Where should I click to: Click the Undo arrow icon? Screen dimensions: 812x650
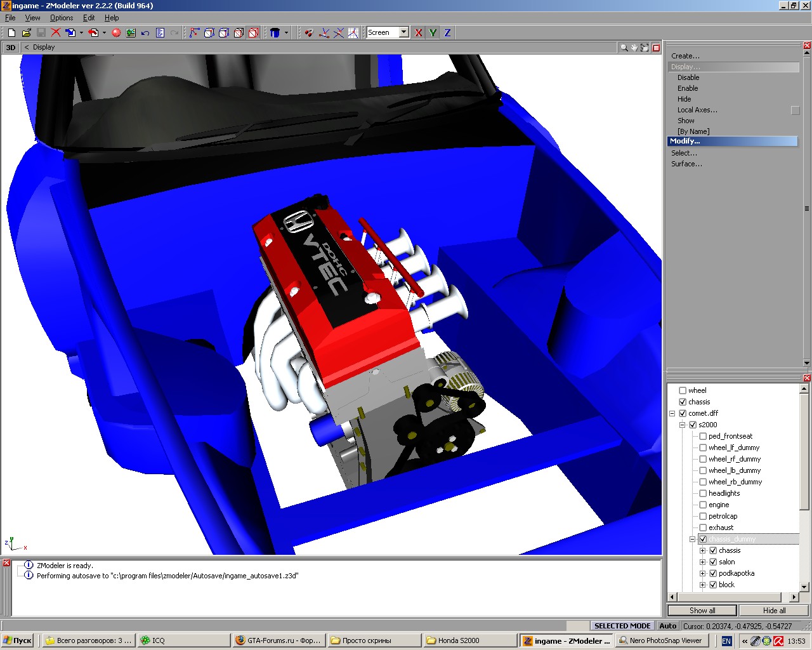[x=145, y=32]
